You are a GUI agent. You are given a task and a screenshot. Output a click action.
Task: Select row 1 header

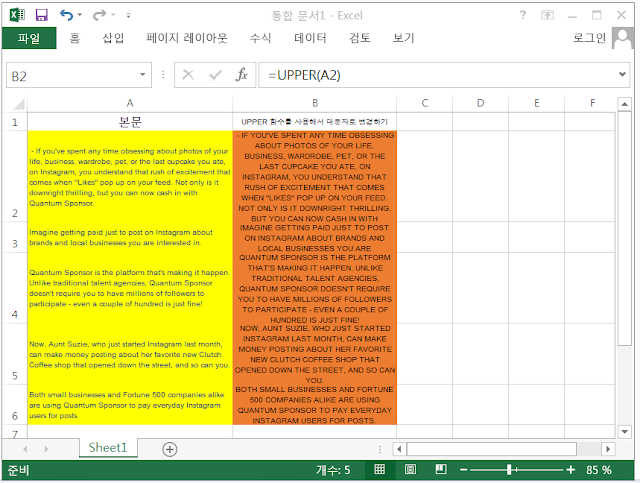pyautogui.click(x=15, y=122)
